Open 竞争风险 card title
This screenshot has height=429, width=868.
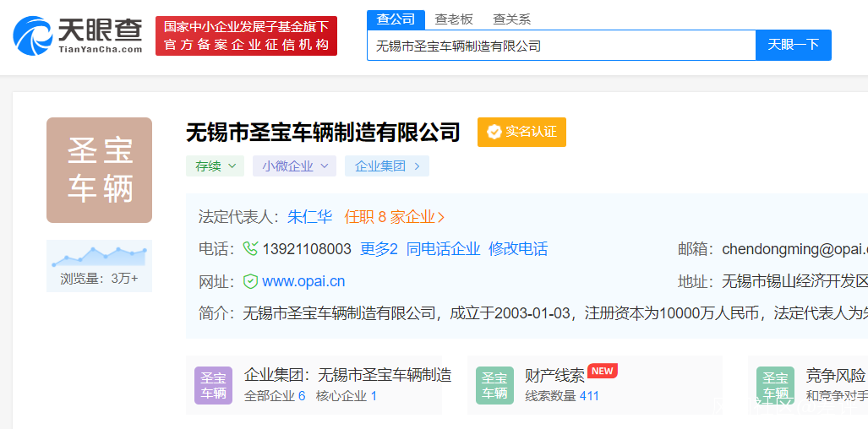835,376
